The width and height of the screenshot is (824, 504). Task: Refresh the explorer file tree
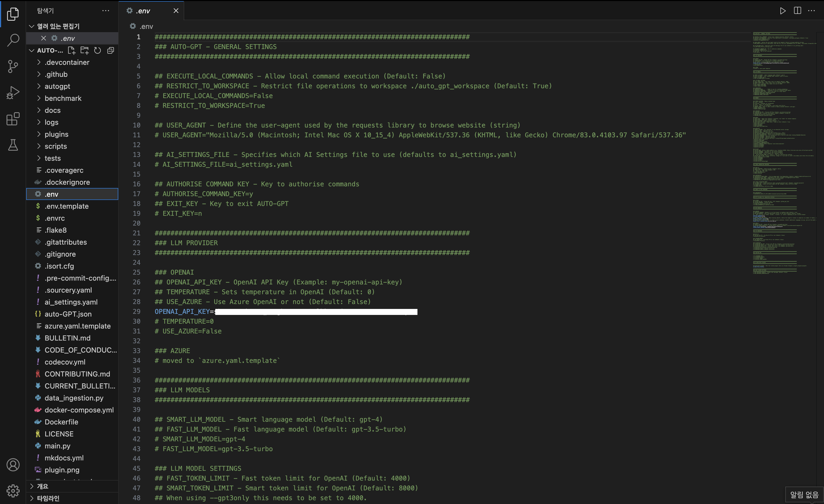point(97,50)
